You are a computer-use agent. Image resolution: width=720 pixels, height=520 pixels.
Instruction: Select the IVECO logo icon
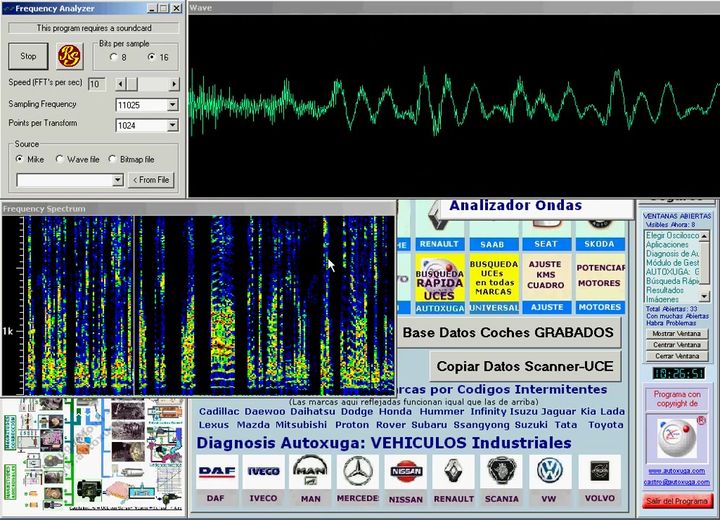click(264, 472)
